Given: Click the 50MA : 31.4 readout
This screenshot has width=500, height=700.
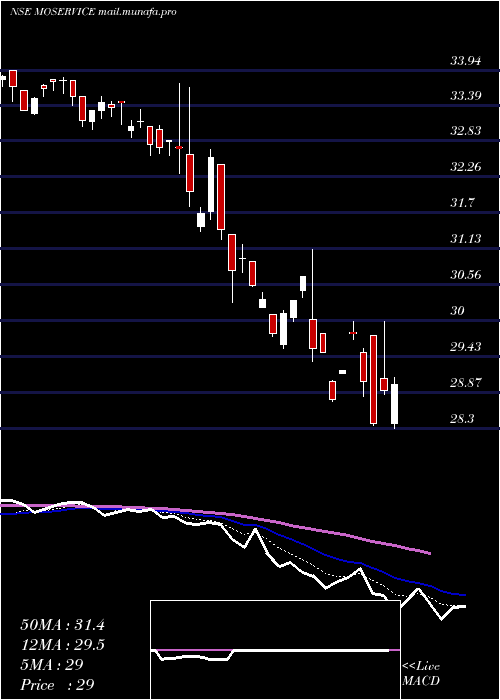Looking at the screenshot, I should pyautogui.click(x=62, y=625).
